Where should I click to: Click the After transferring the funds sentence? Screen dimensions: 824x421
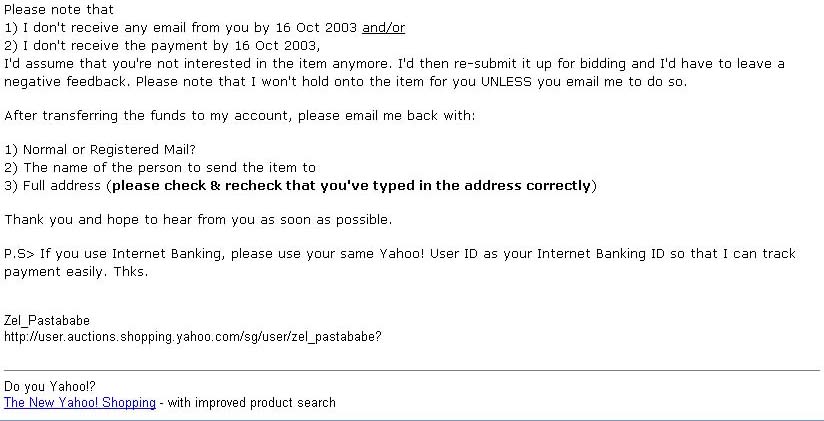click(239, 116)
